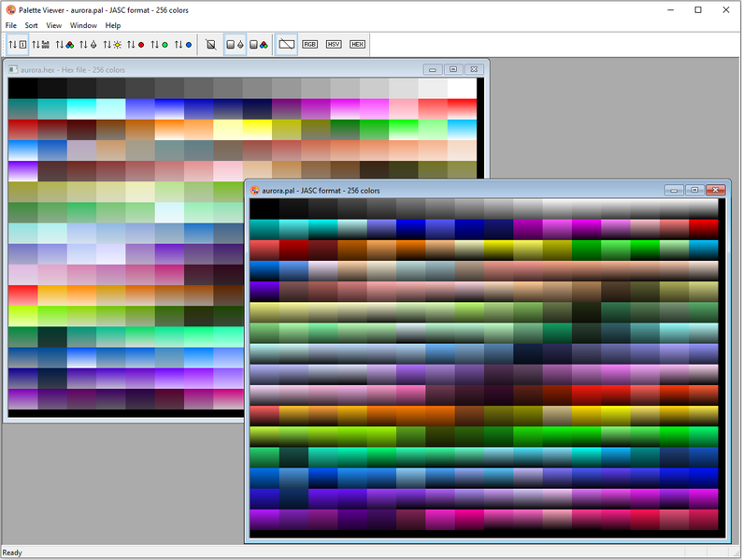The height and width of the screenshot is (560, 742).
Task: Show HSV value labels on swatches
Action: click(334, 45)
